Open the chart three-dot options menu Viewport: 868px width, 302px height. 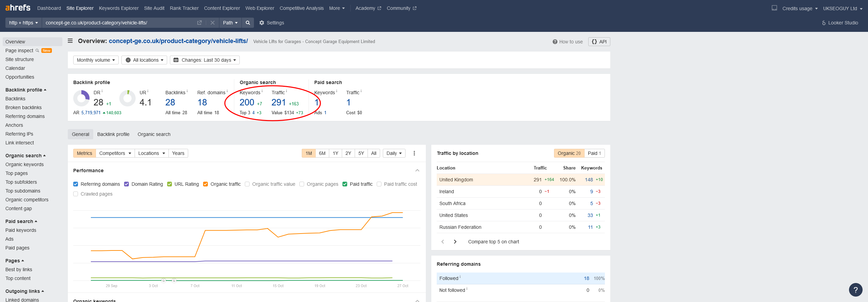coord(414,153)
